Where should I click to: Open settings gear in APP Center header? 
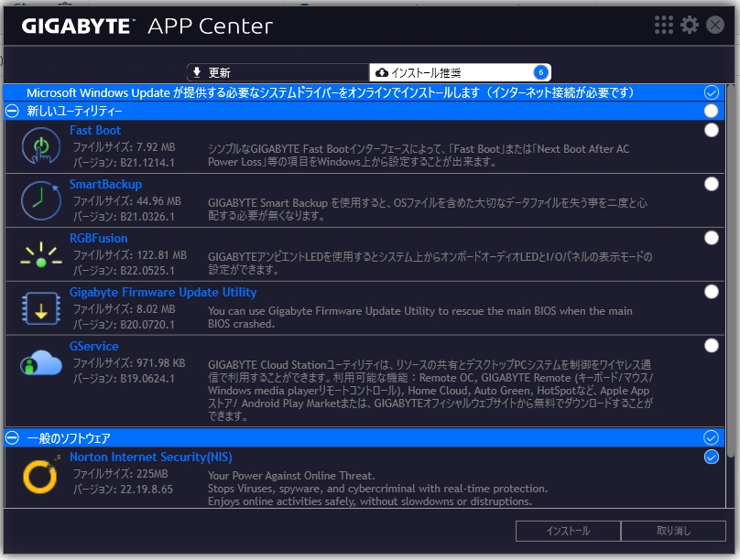coord(690,25)
